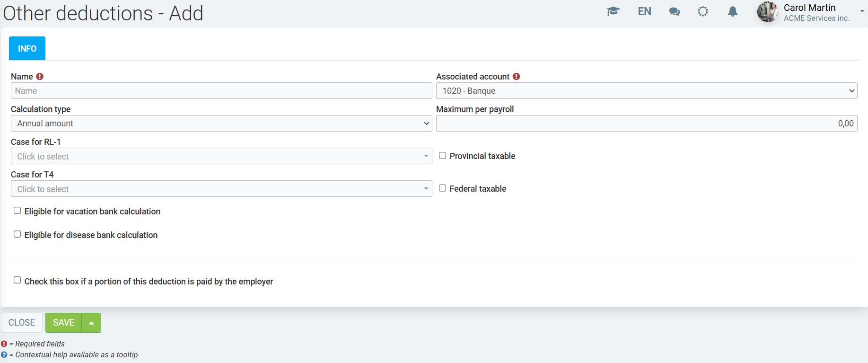Open the Calculation type dropdown
The image size is (868, 363).
[221, 124]
